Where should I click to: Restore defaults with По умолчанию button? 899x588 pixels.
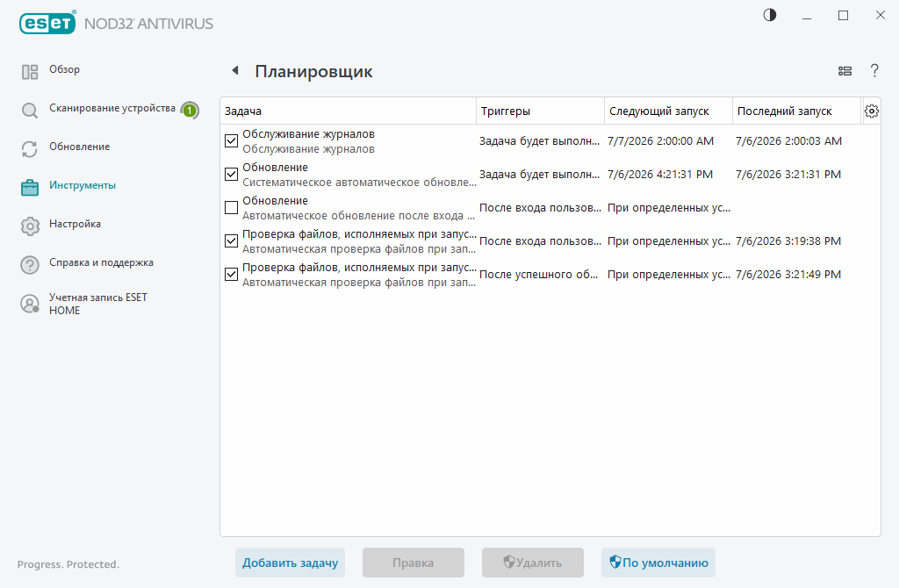pyautogui.click(x=658, y=563)
